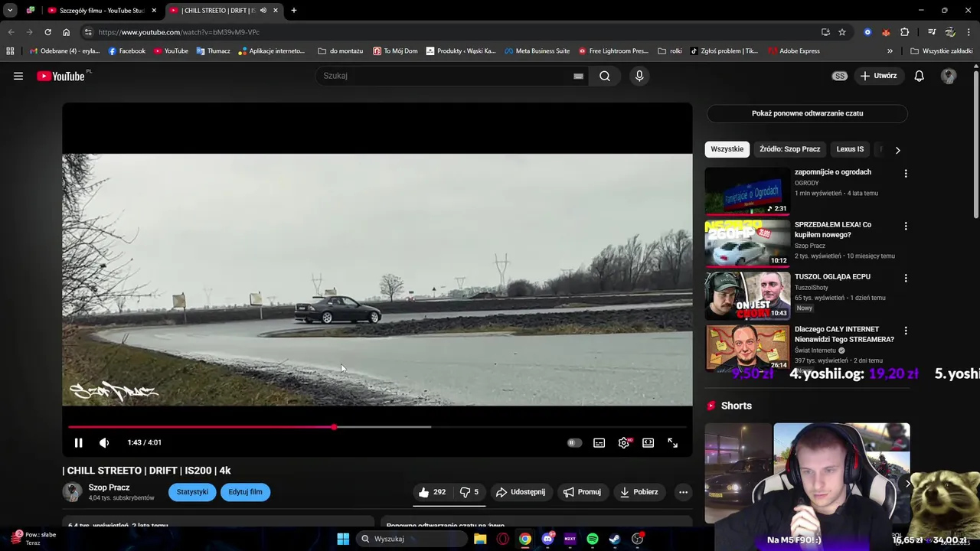
Task: Open more actions menu below video
Action: 683,492
